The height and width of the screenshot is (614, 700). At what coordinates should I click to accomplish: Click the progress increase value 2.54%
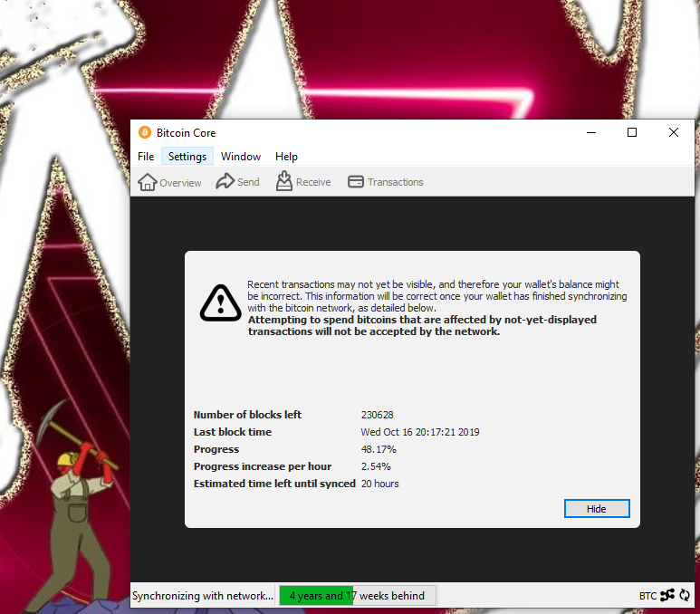[376, 466]
